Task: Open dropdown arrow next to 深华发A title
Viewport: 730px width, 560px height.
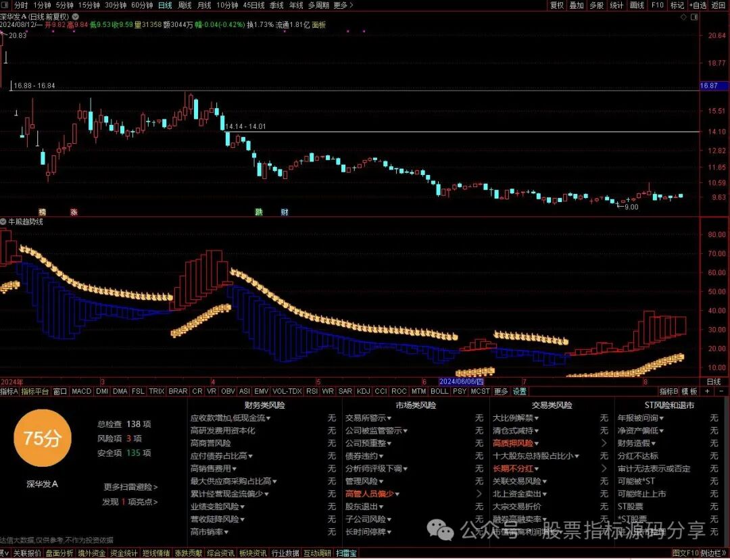Action: (76, 17)
